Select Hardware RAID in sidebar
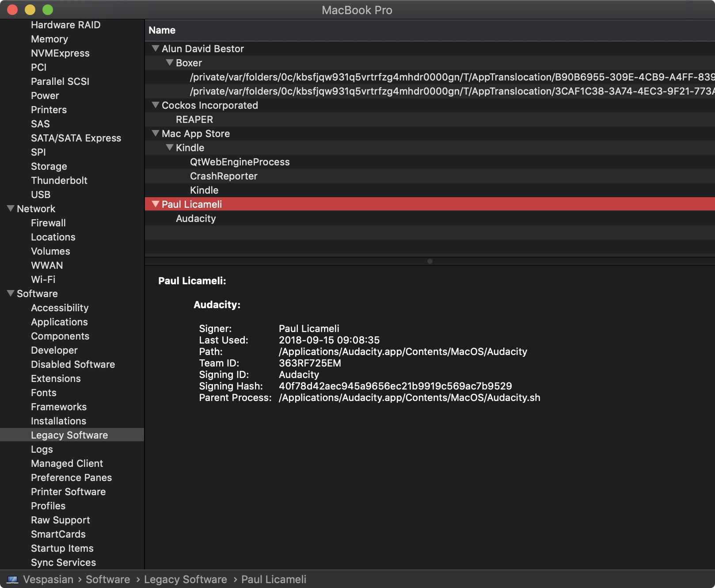The width and height of the screenshot is (715, 588). (65, 25)
